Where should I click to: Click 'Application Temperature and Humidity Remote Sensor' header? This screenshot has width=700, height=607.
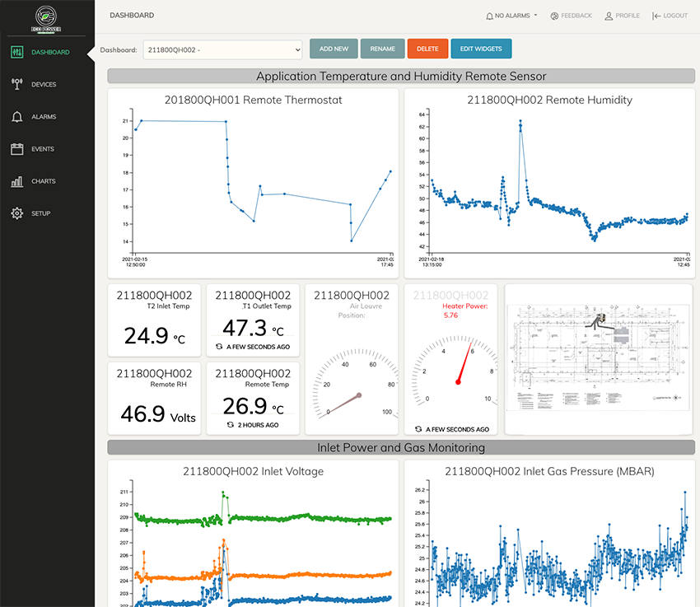401,77
